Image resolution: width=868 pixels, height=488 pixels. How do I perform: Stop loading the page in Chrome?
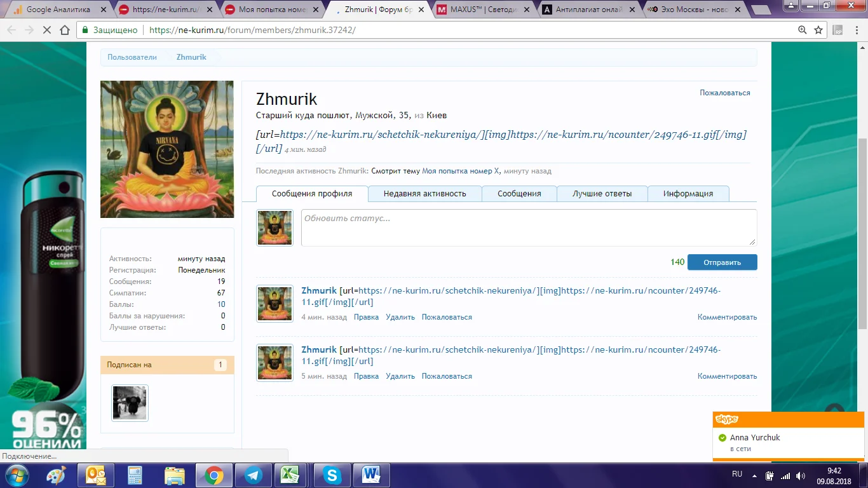click(x=48, y=30)
